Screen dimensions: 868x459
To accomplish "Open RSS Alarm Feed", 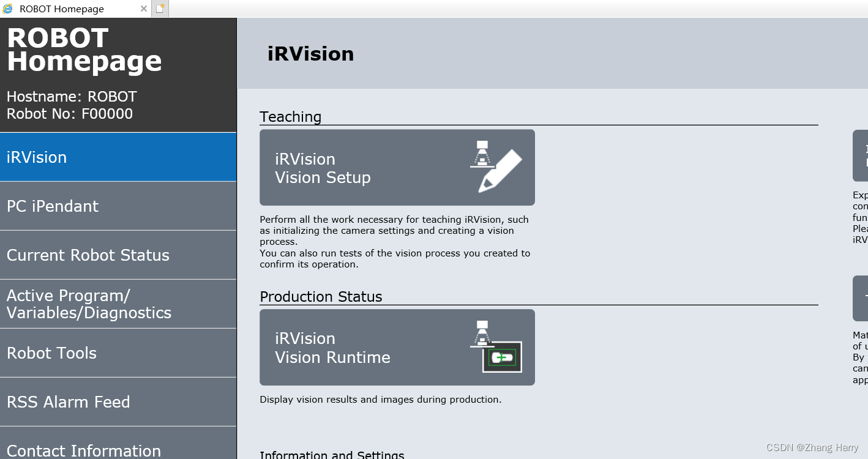I will click(x=118, y=402).
